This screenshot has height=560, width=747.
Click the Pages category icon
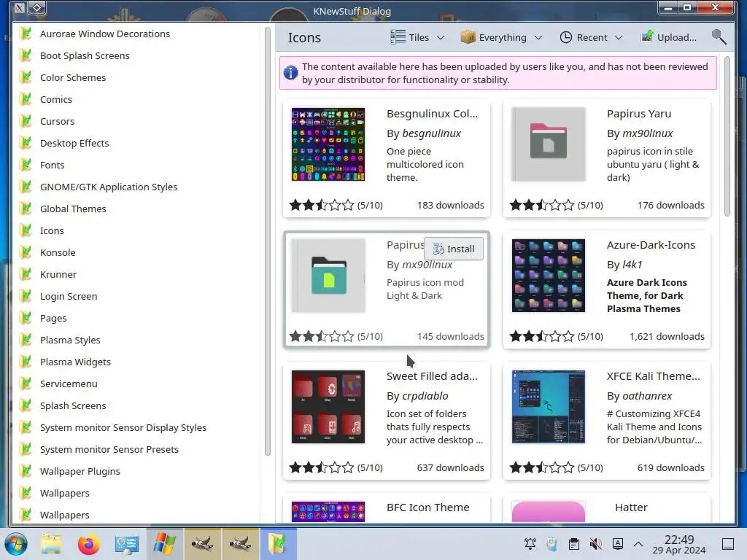pyautogui.click(x=26, y=318)
